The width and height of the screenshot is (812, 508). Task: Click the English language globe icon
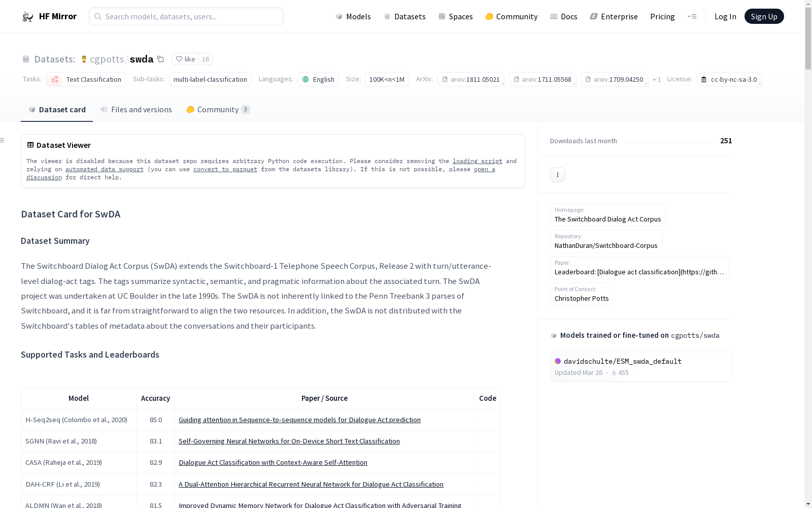click(x=306, y=79)
